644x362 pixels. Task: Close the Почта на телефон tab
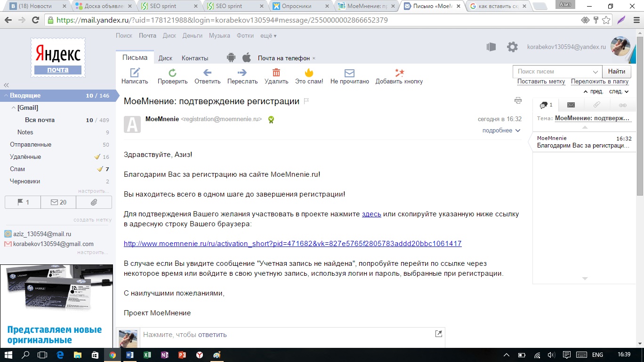tap(314, 58)
